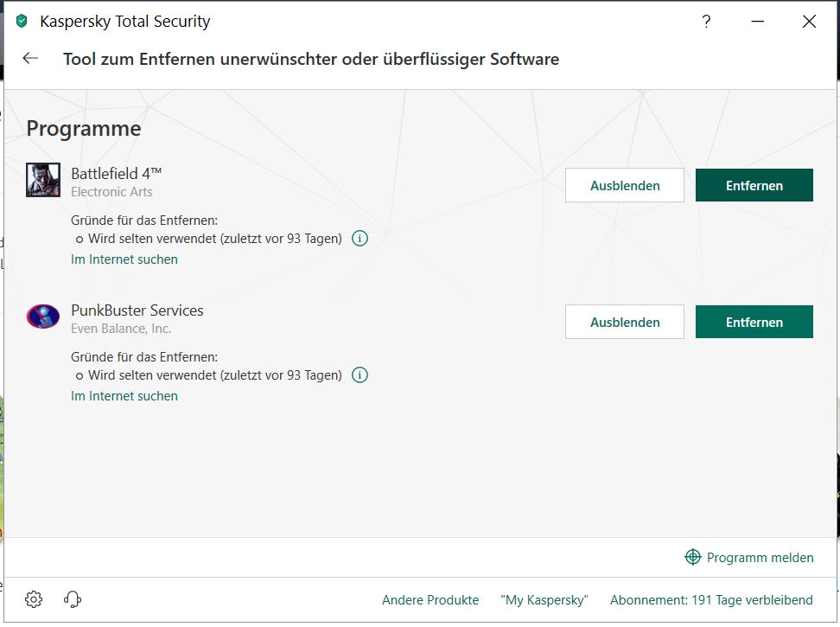Click the Kaspersky shield logo in title bar

pos(22,22)
